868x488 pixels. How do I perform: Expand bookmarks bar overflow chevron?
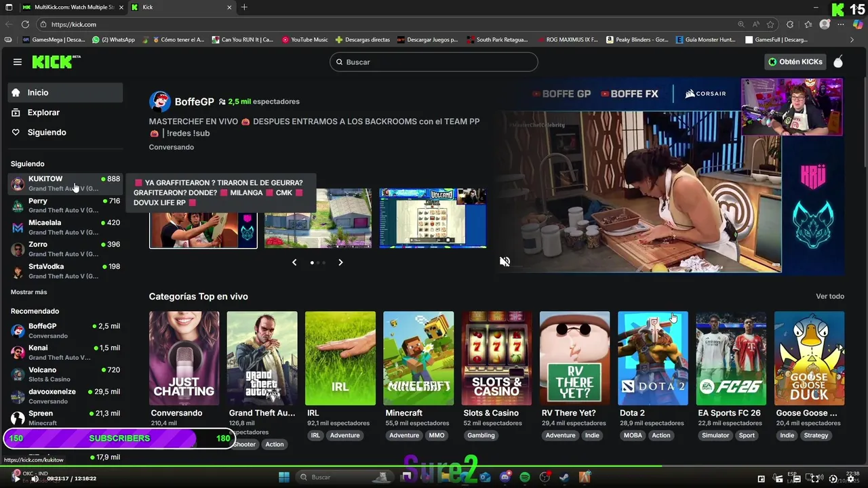click(x=852, y=39)
